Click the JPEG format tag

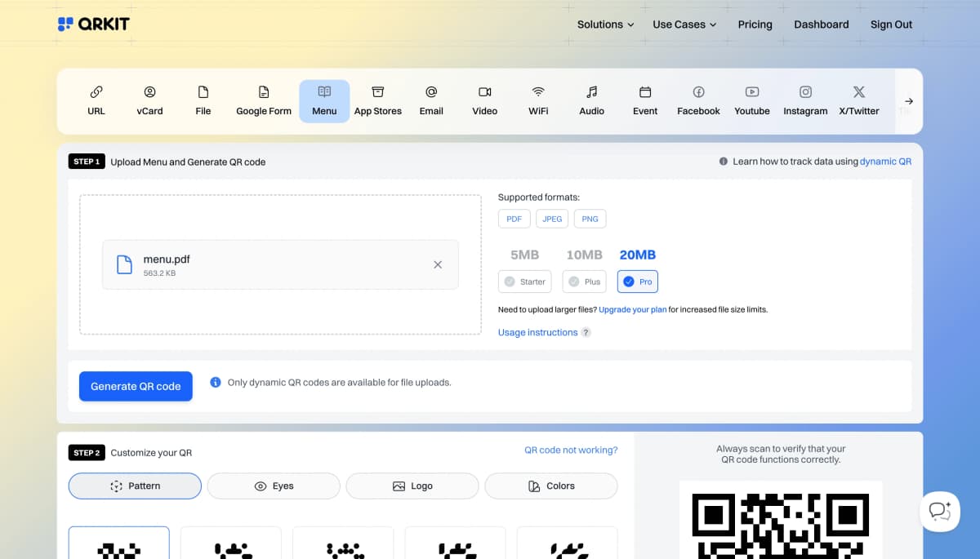pos(552,219)
